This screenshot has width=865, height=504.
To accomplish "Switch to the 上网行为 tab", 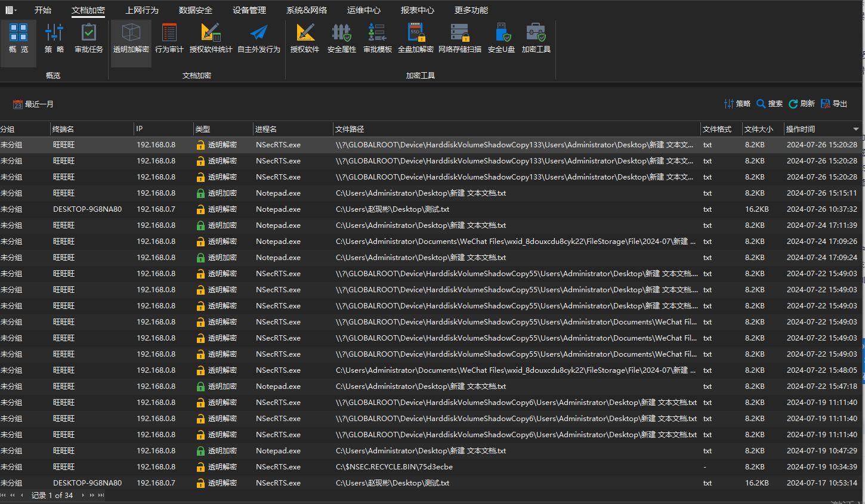I will 142,10.
